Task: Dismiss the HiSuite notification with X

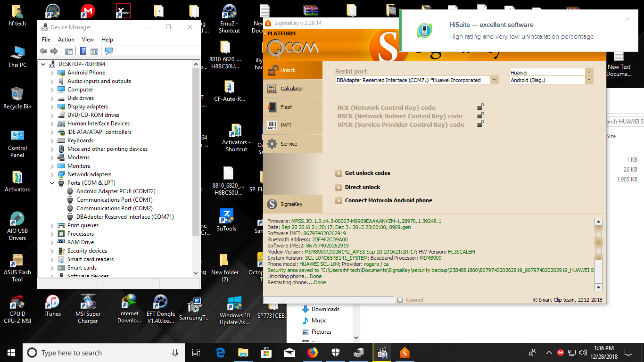Action: click(x=627, y=19)
